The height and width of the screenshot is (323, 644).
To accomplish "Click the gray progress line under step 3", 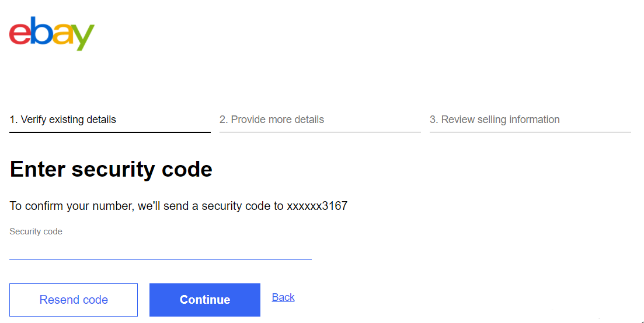I will [530, 132].
